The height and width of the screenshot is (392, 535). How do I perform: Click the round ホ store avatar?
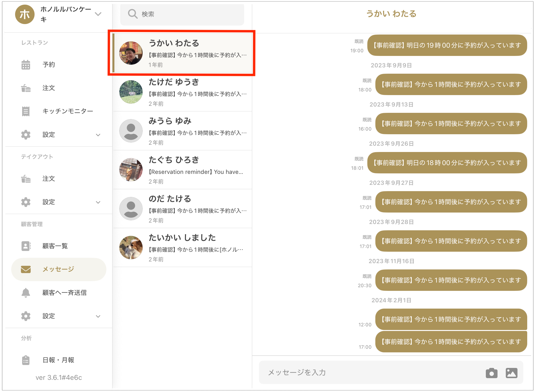click(25, 14)
